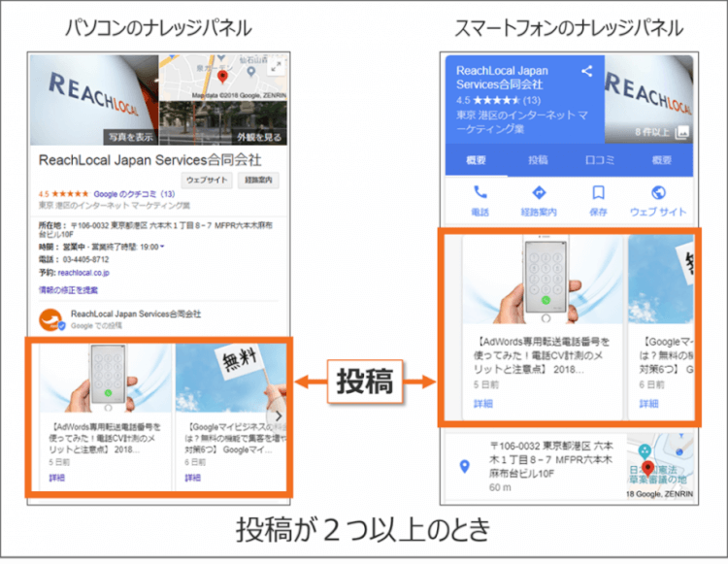This screenshot has height=564, width=728.
Task: Click the REACHLOCAL photo in smartphone header
Action: (648, 99)
